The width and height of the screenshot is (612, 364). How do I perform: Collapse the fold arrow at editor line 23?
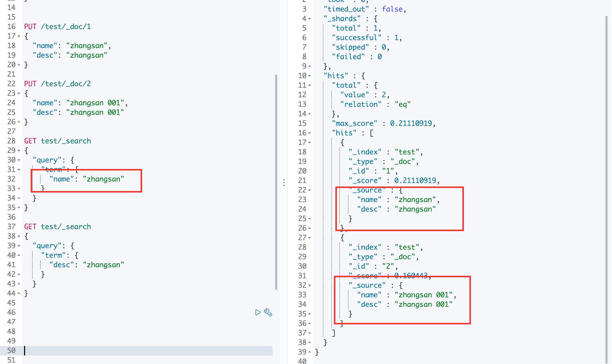point(19,94)
